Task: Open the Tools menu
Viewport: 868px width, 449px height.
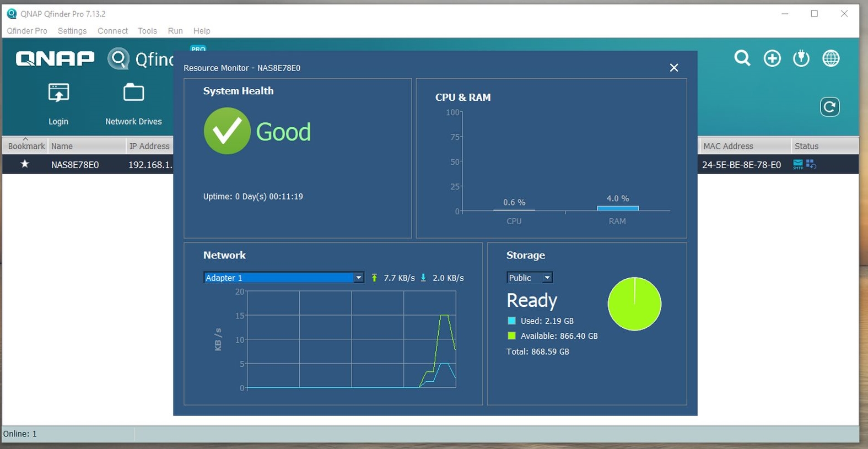Action: click(147, 31)
